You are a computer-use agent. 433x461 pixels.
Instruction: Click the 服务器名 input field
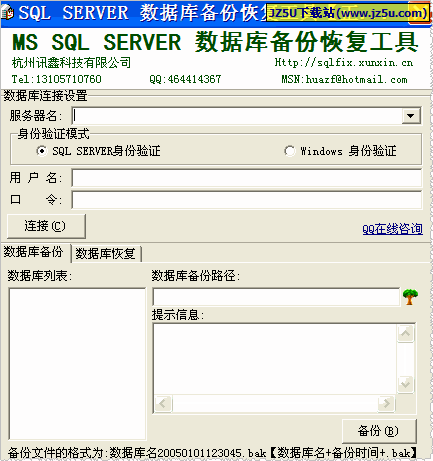point(237,116)
